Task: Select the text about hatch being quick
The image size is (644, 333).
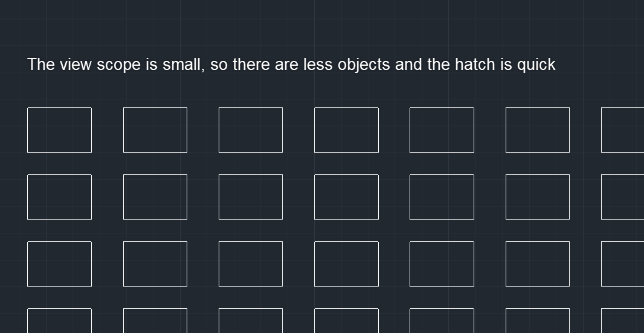Action: point(291,65)
